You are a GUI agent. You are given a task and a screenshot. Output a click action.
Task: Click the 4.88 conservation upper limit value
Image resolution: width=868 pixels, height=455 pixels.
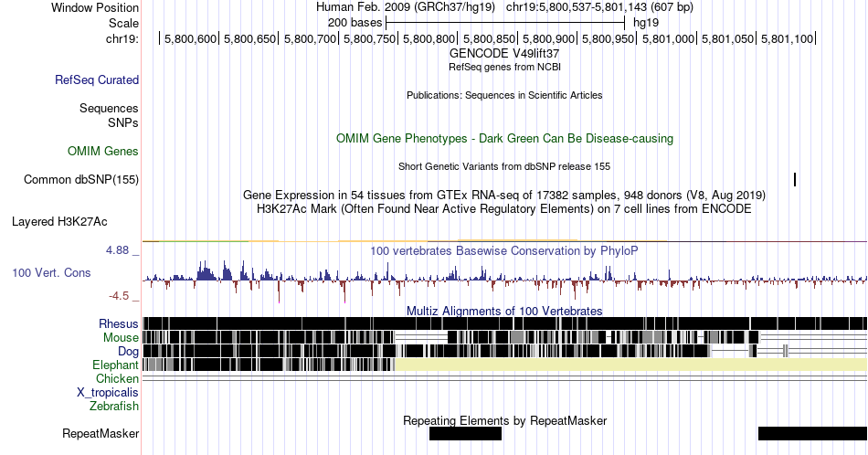click(x=117, y=250)
